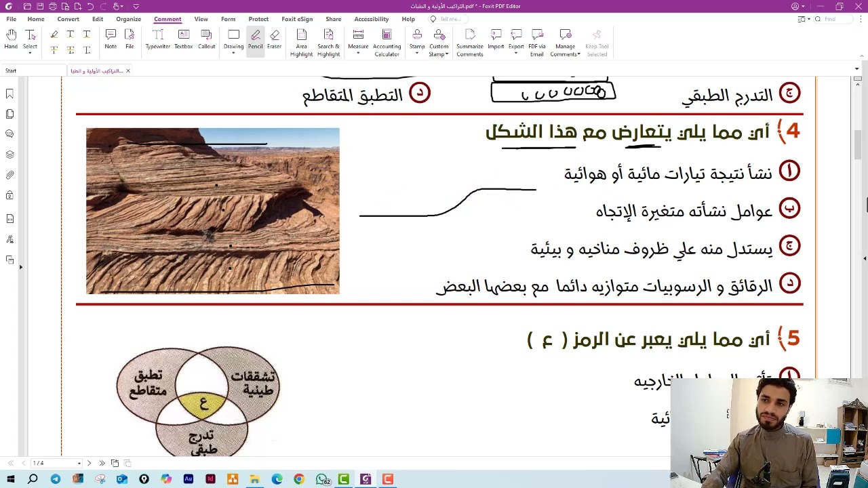This screenshot has height=488, width=868.
Task: Switch to the Convert tab
Action: coord(68,19)
